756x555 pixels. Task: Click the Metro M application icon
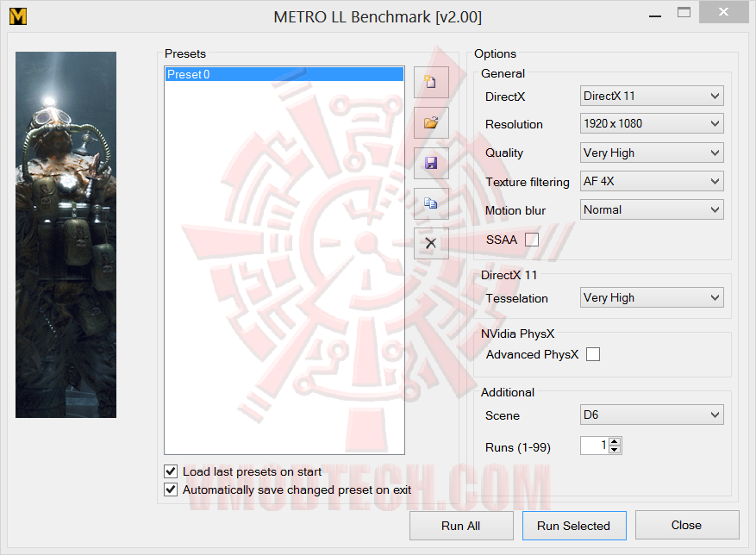click(18, 16)
